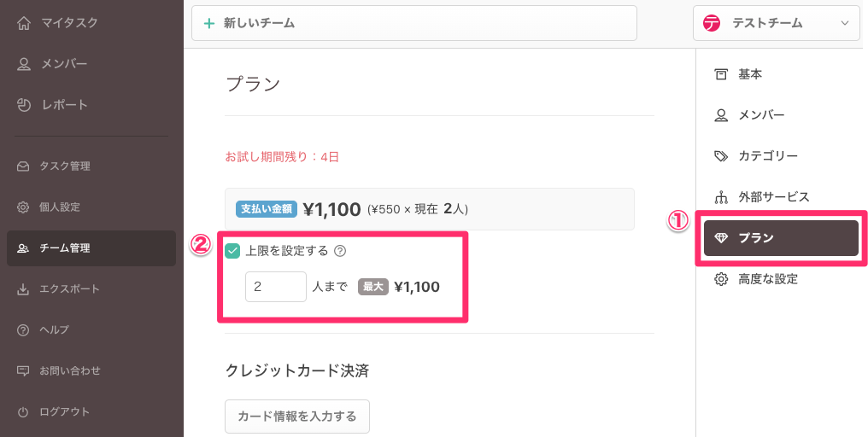Click the Task Management inbox icon
The height and width of the screenshot is (437, 868).
(23, 166)
